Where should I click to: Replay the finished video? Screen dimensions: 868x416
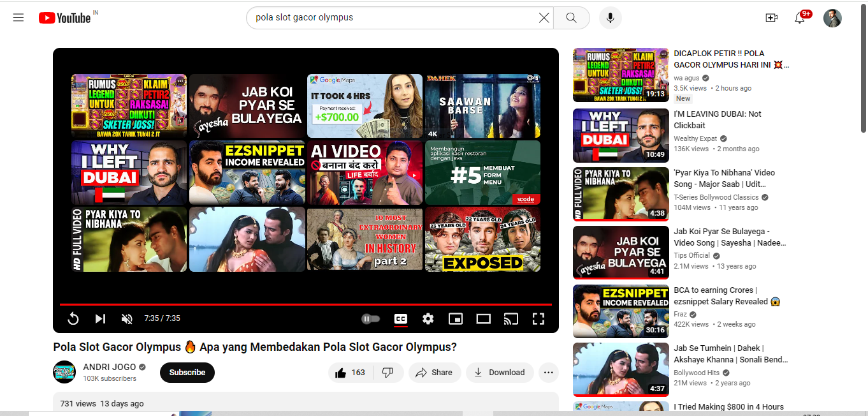click(73, 318)
